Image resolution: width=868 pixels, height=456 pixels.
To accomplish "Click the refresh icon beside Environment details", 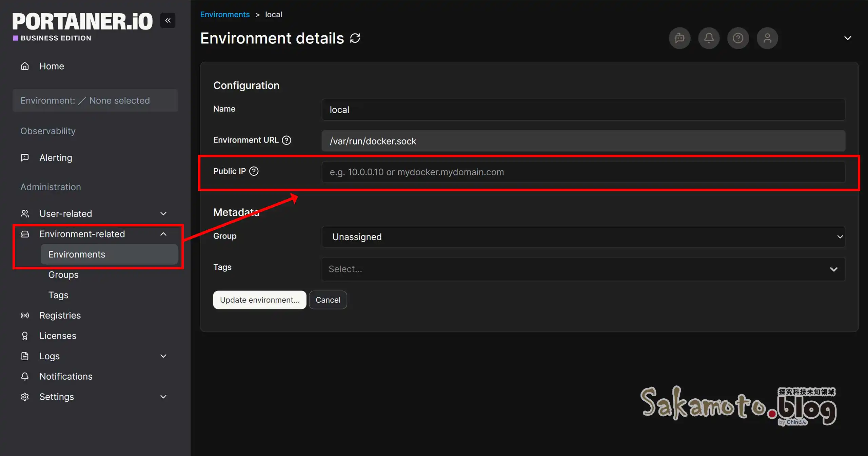I will tap(355, 38).
